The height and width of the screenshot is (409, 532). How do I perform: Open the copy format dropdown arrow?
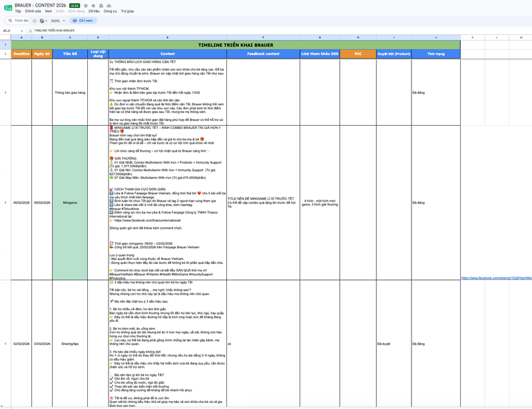[46, 21]
